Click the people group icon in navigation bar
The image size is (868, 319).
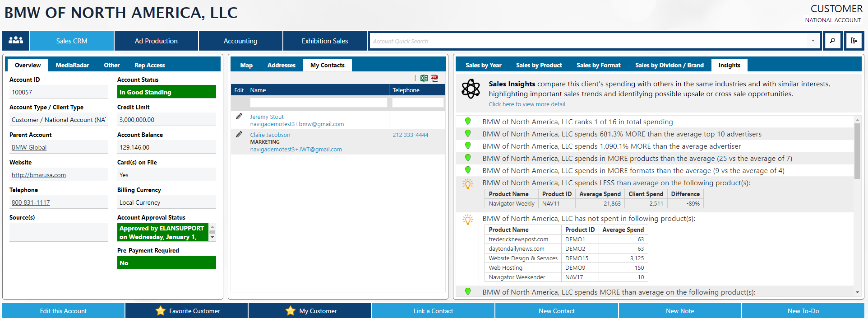click(x=16, y=41)
